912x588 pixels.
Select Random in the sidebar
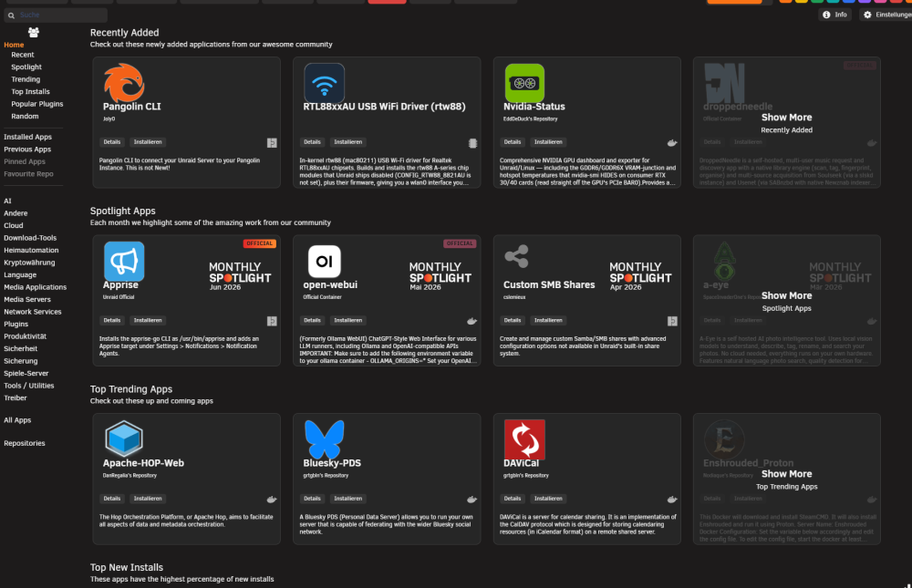25,116
